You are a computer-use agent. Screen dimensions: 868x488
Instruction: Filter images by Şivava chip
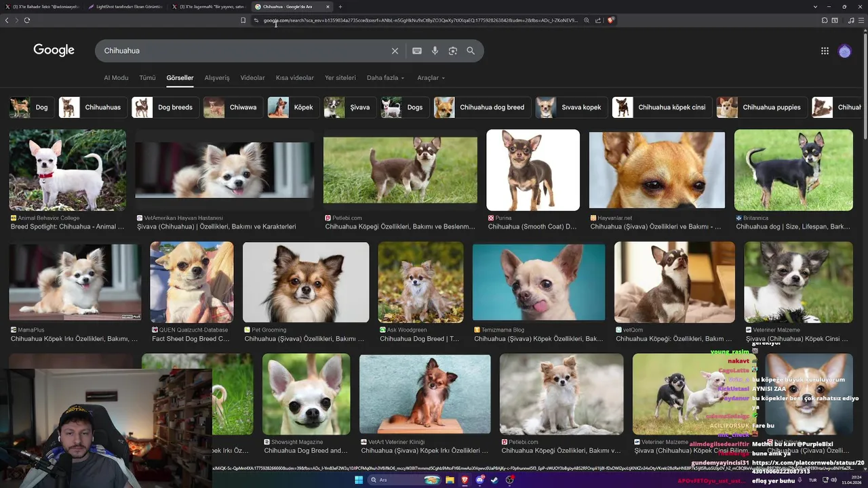349,107
